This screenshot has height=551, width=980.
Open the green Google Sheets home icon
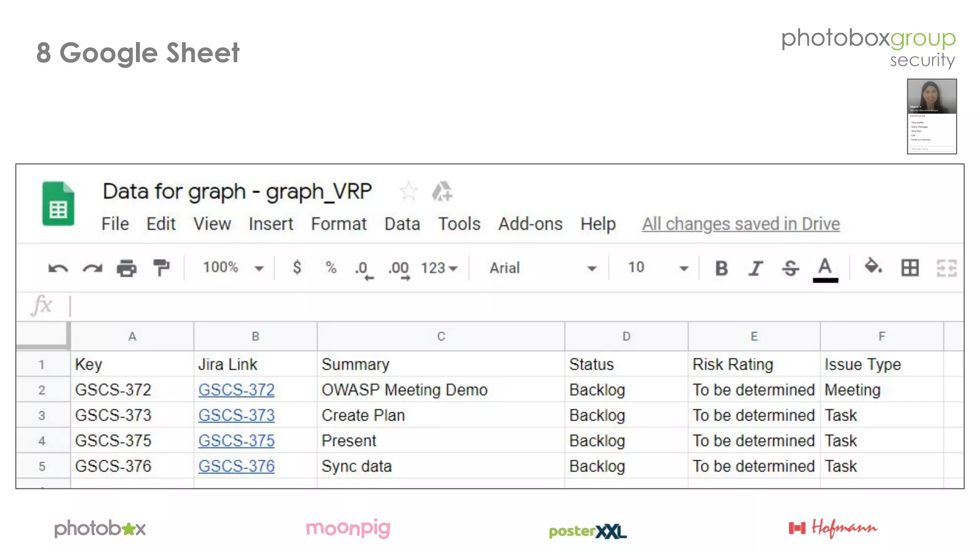pyautogui.click(x=58, y=203)
